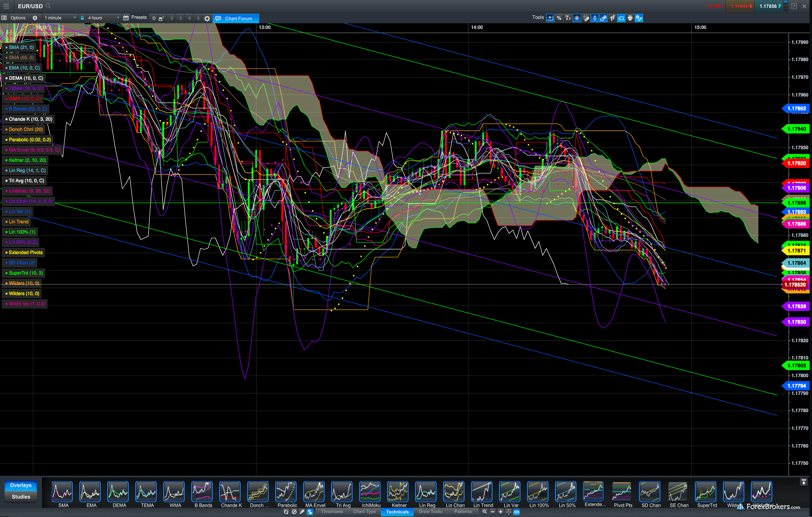812x517 pixels.
Task: Click the 1.17952 price axis label
Action: coord(796,109)
